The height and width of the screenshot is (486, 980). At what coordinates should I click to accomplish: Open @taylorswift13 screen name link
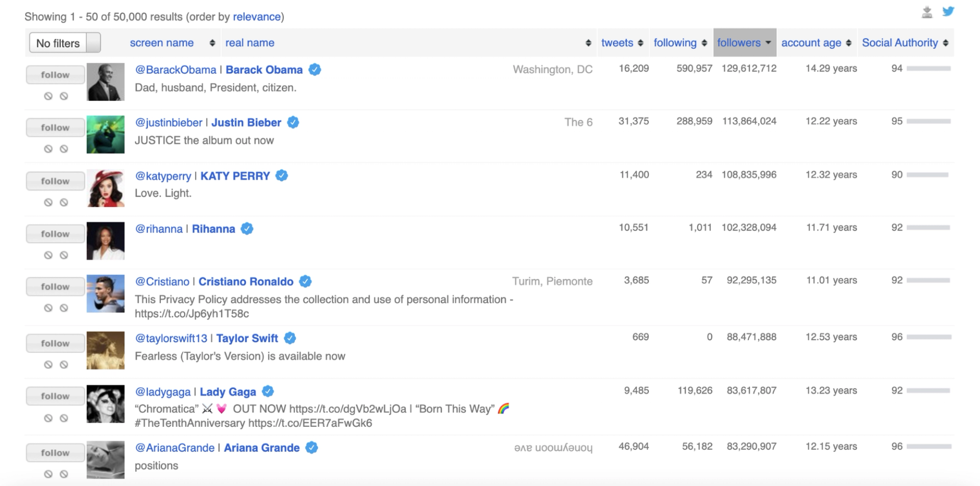coord(171,338)
